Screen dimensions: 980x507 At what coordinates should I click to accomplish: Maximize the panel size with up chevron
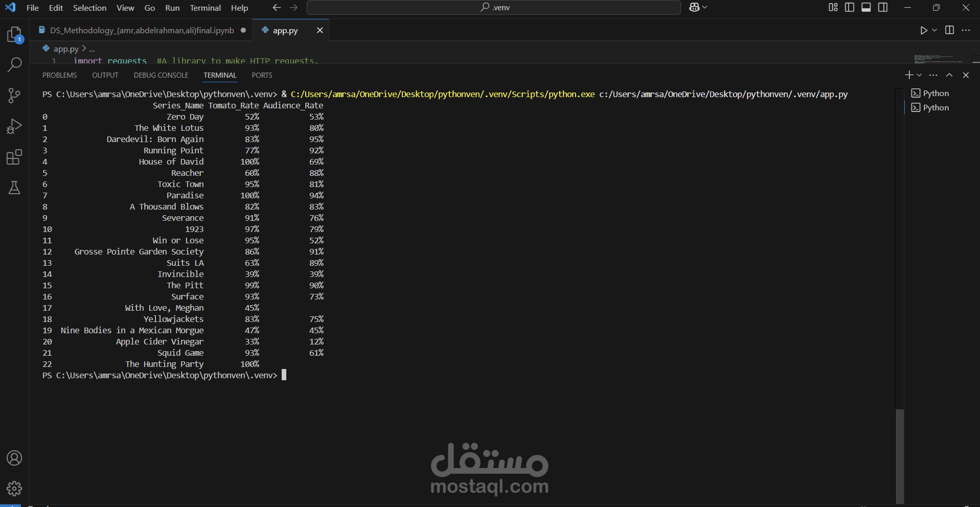(949, 75)
